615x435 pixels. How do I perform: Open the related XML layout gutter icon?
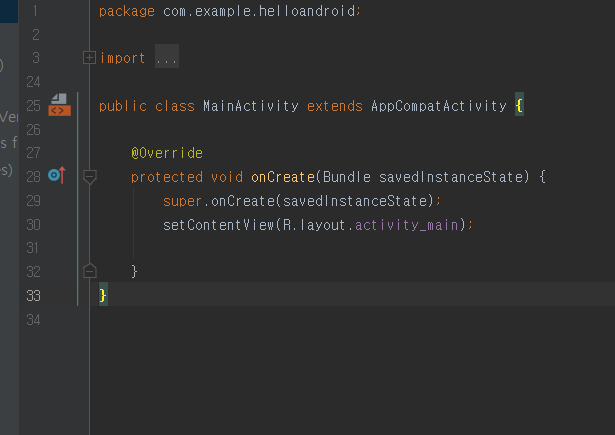click(x=60, y=105)
